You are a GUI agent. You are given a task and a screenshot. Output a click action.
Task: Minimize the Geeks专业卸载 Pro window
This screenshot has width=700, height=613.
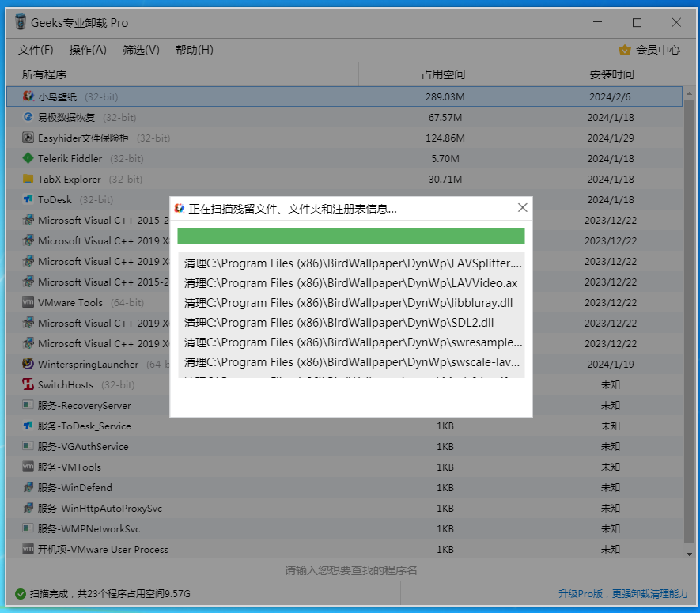[597, 22]
